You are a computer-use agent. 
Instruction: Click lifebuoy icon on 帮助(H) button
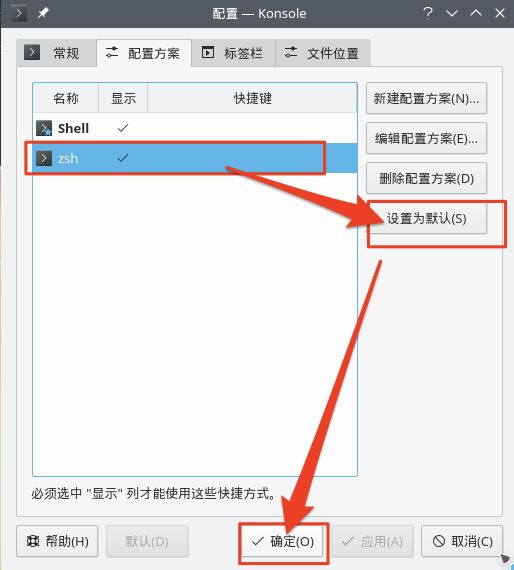coord(33,541)
